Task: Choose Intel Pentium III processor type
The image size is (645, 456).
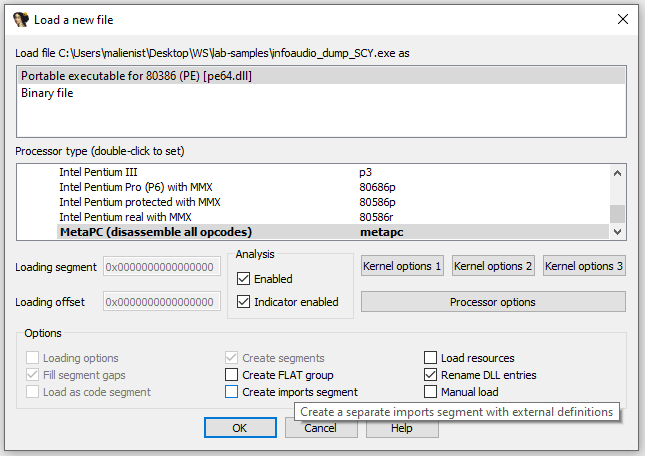Action: point(97,172)
